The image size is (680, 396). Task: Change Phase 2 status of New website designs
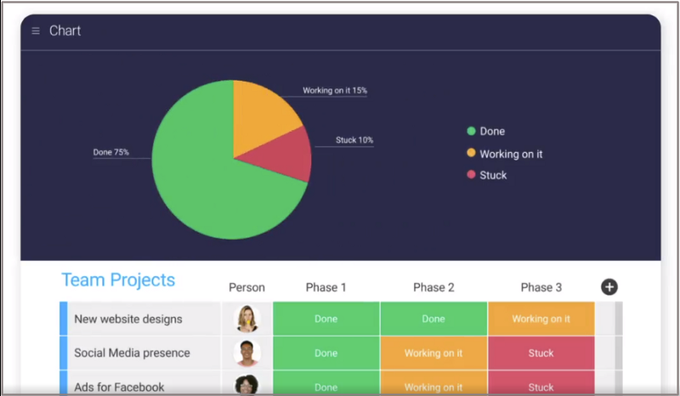point(434,319)
